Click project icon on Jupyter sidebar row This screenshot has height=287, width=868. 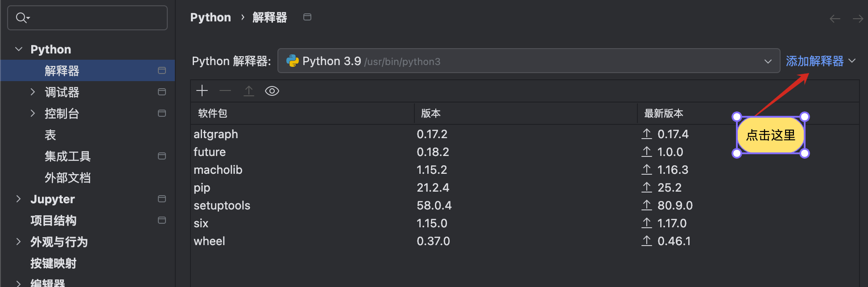162,199
